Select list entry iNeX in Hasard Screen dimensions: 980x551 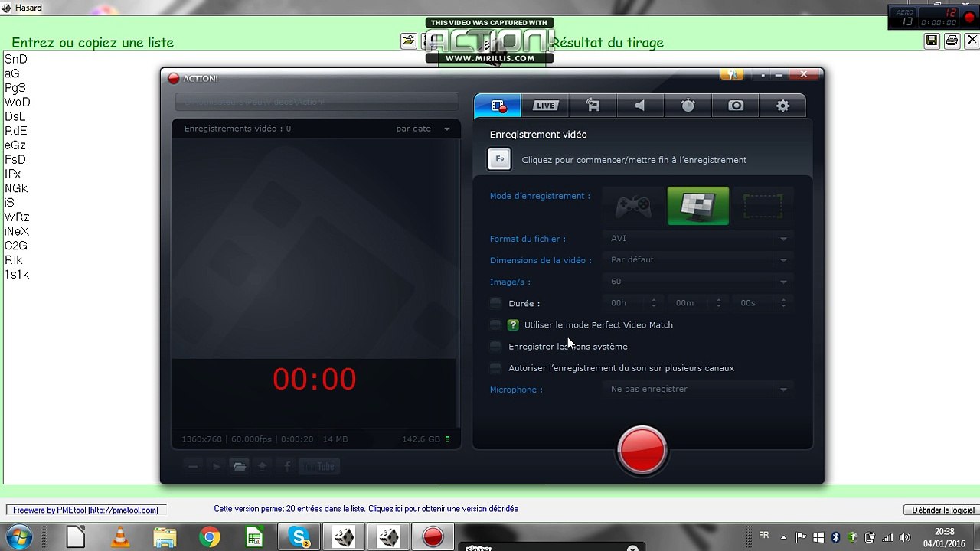(x=17, y=231)
